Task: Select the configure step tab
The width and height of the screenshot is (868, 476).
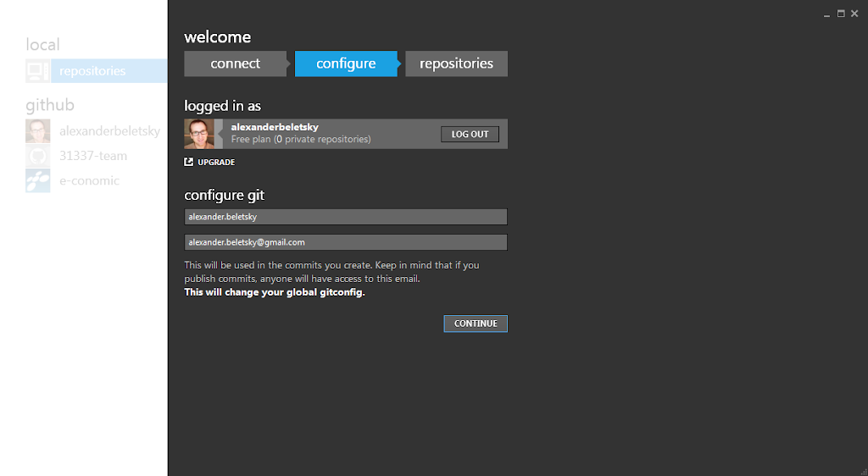Action: [x=346, y=64]
